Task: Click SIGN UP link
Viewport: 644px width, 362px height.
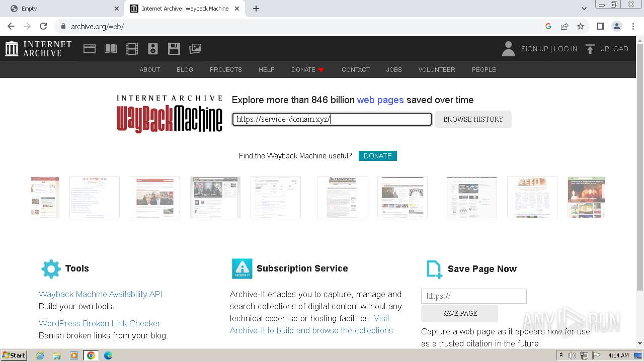Action: tap(534, 49)
